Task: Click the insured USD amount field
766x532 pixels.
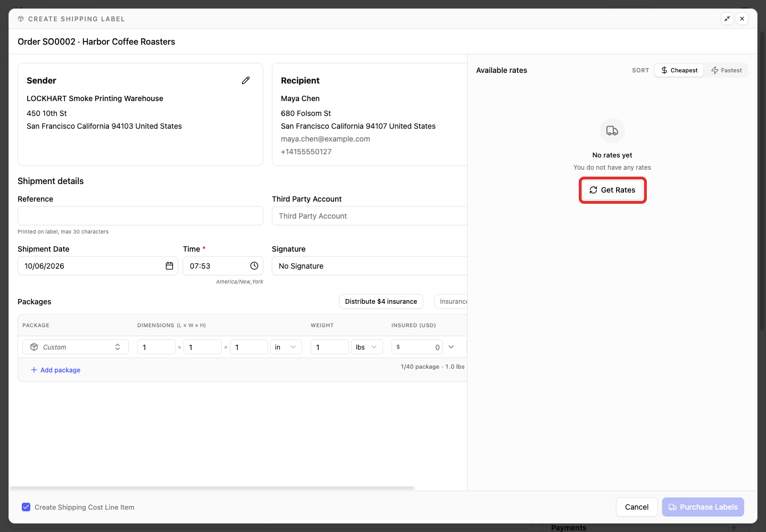Action: coord(417,347)
